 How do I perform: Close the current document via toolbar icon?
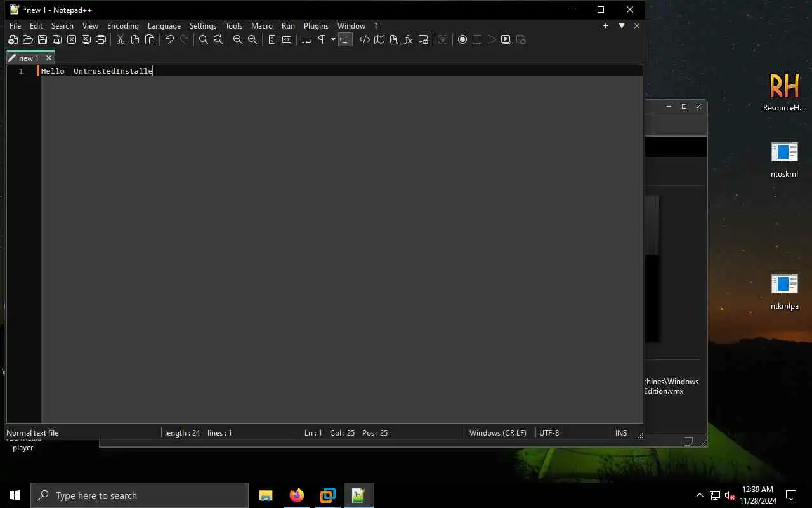[71, 39]
